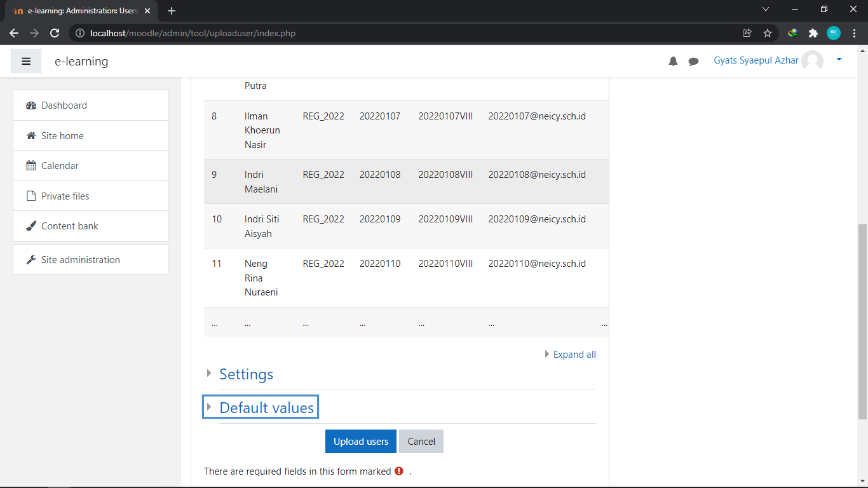Click the browser address bar URL
Viewport: 868px width, 488px height.
pos(193,33)
